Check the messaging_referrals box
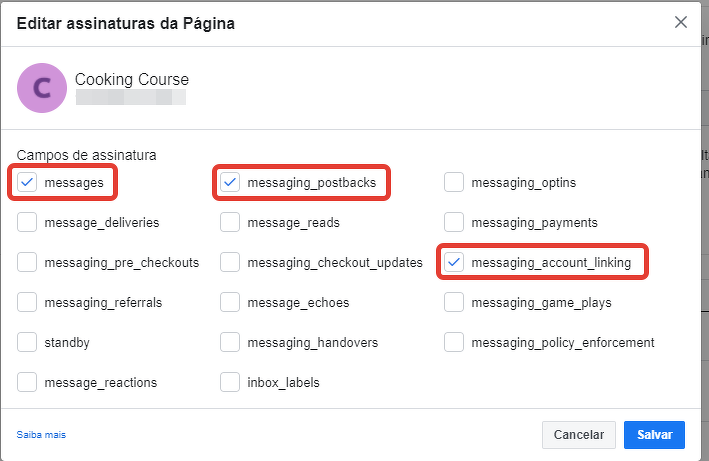 click(27, 302)
